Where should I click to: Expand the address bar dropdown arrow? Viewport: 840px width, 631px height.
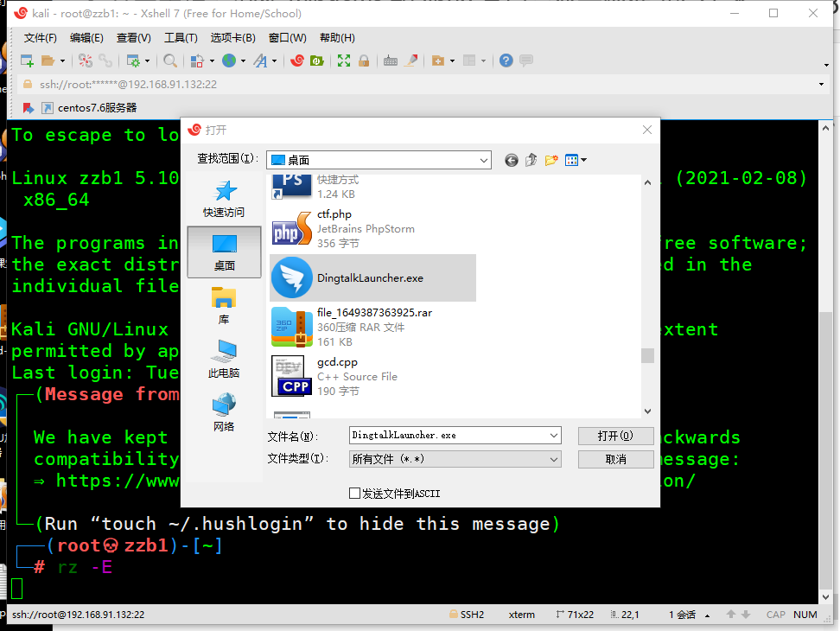pos(821,85)
